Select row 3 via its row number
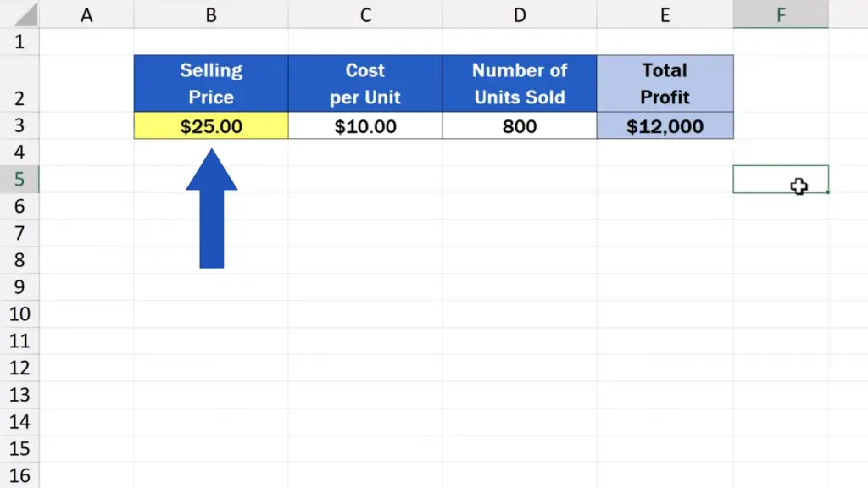 (x=19, y=126)
